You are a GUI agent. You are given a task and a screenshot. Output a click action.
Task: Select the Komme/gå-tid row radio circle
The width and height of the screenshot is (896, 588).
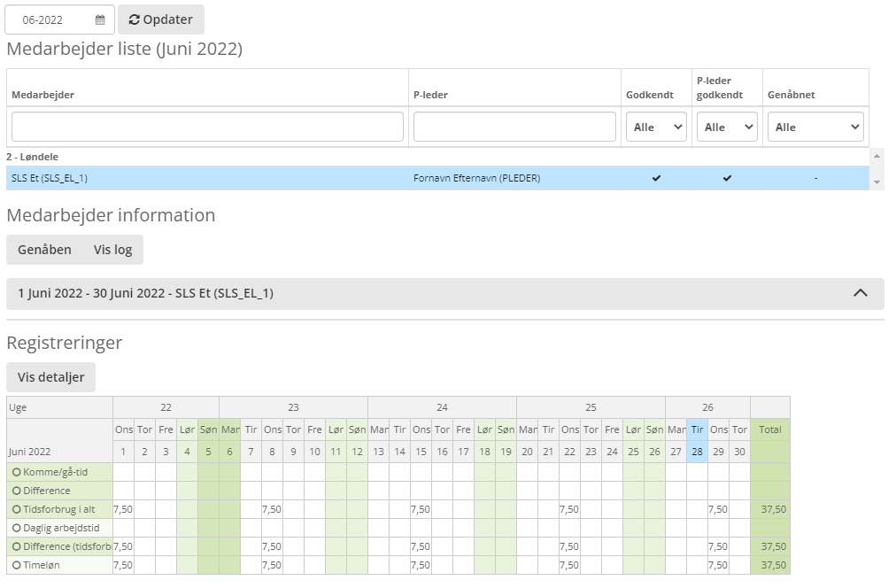[16, 472]
